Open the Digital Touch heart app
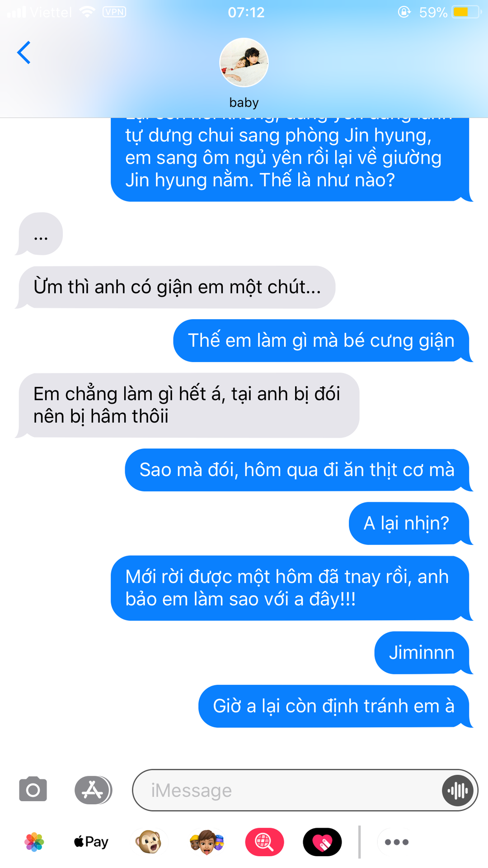 322,842
